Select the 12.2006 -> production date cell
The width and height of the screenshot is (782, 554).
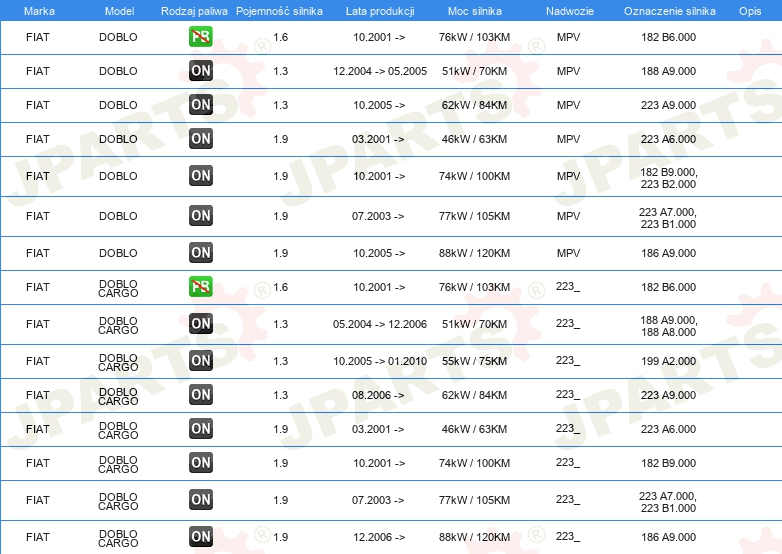coord(379,537)
